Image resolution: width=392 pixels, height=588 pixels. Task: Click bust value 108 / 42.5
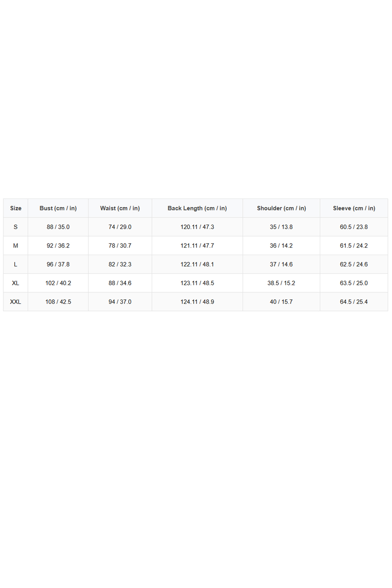58,302
